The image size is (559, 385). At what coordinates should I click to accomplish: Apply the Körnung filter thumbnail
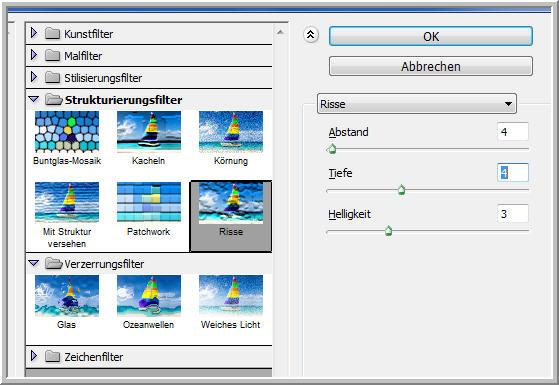coord(231,132)
